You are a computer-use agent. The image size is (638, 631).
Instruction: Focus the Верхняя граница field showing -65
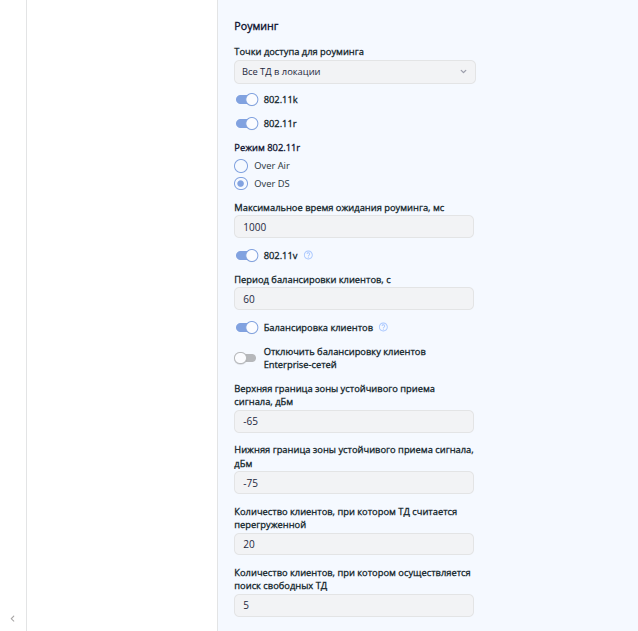point(354,421)
